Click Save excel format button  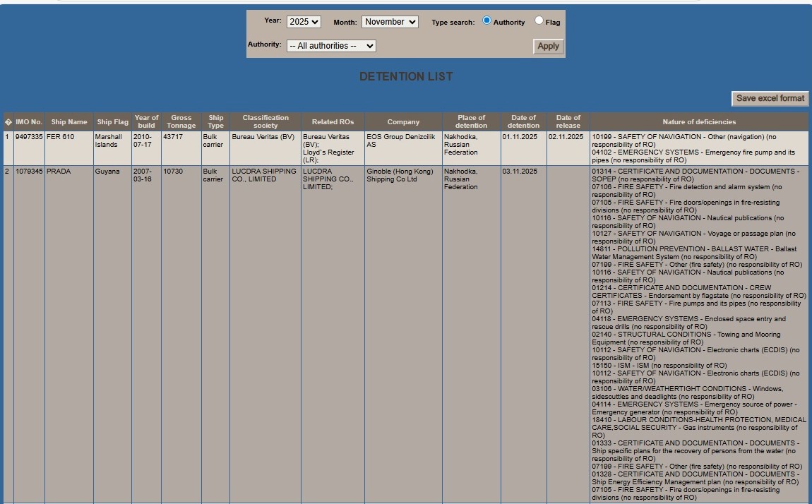coord(770,99)
